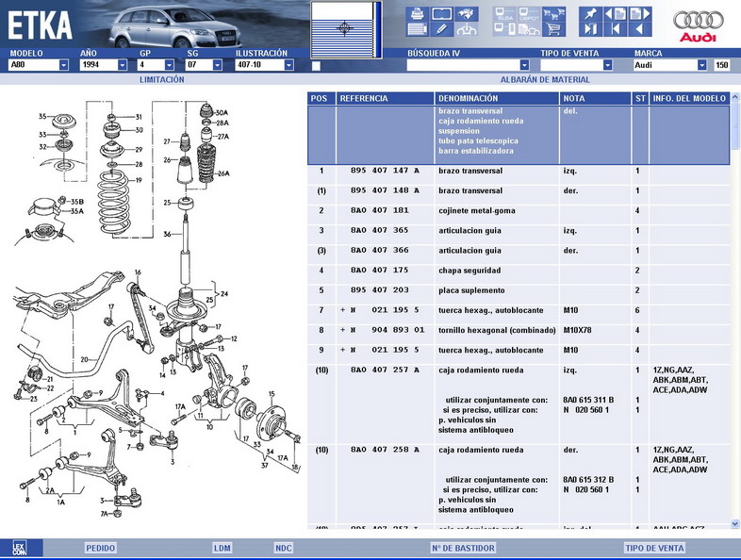Open the DEPOT link icon
The width and height of the screenshot is (741, 560).
(529, 14)
